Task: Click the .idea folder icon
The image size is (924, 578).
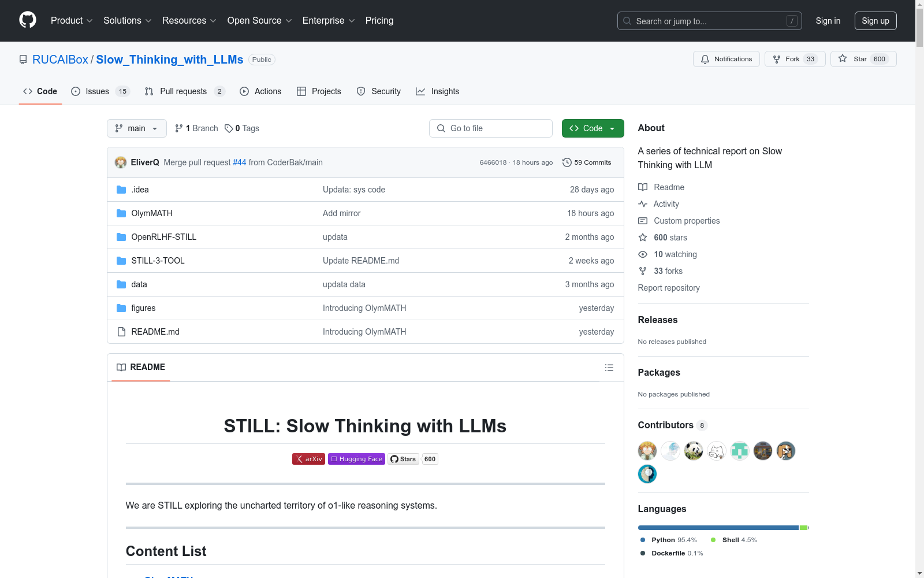Action: point(121,190)
